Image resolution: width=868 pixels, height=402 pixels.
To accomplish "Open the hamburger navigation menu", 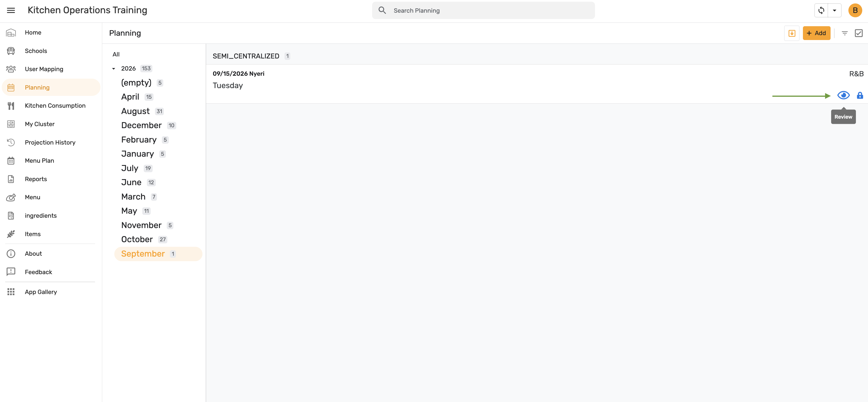I will click(11, 10).
